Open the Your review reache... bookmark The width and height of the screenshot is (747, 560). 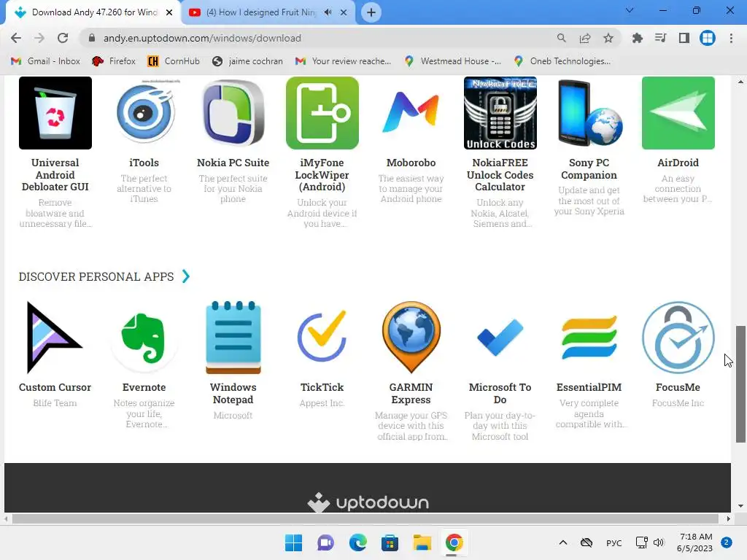pyautogui.click(x=343, y=61)
